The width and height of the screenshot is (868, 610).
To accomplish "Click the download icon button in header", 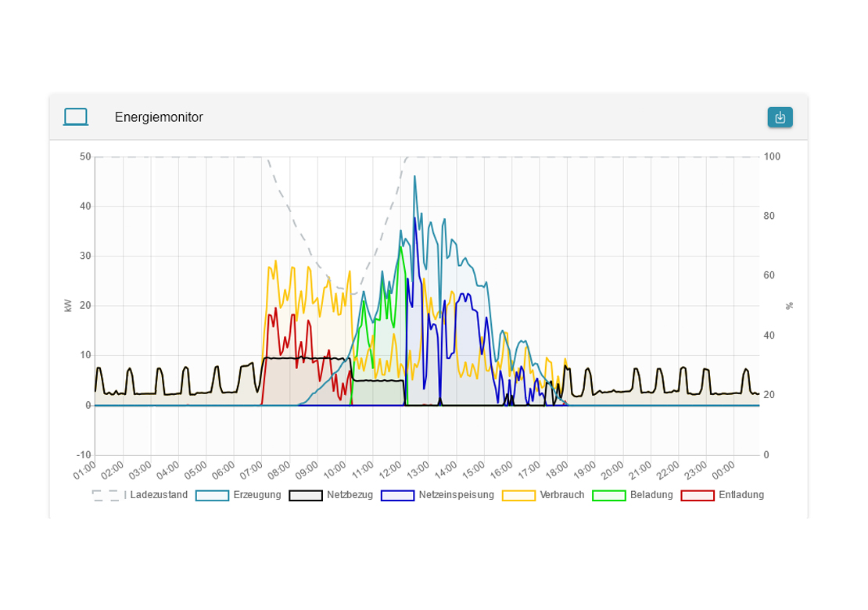I will click(780, 117).
